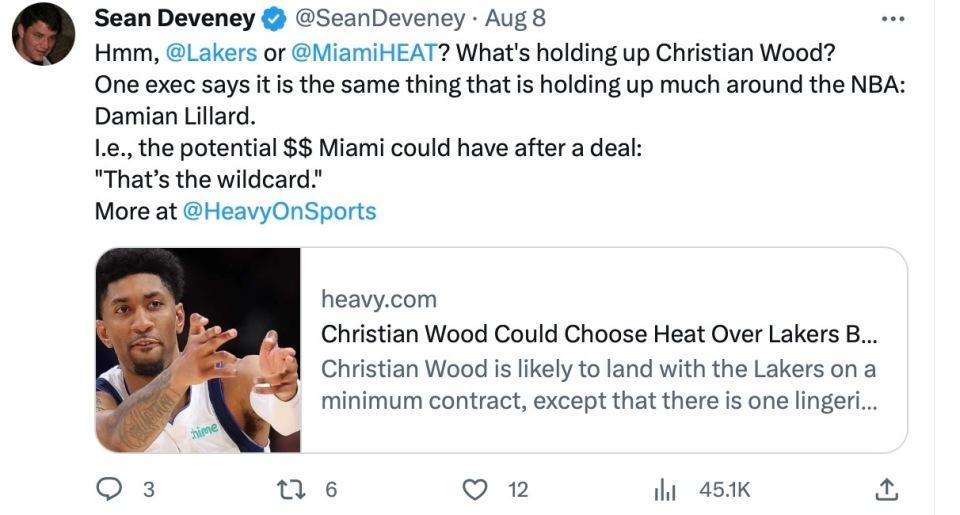Click the Sean Deveney display name
Image resolution: width=960 pixels, height=515 pixels.
coord(173,19)
